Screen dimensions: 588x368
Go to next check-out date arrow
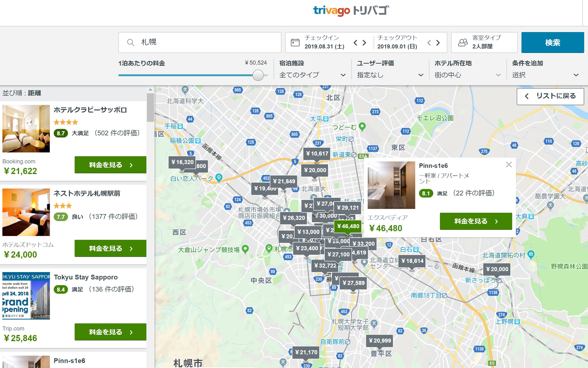[x=438, y=43]
